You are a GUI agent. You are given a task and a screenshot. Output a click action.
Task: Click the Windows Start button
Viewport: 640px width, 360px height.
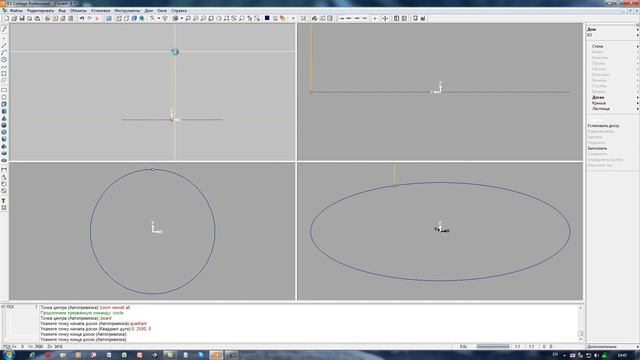8,355
